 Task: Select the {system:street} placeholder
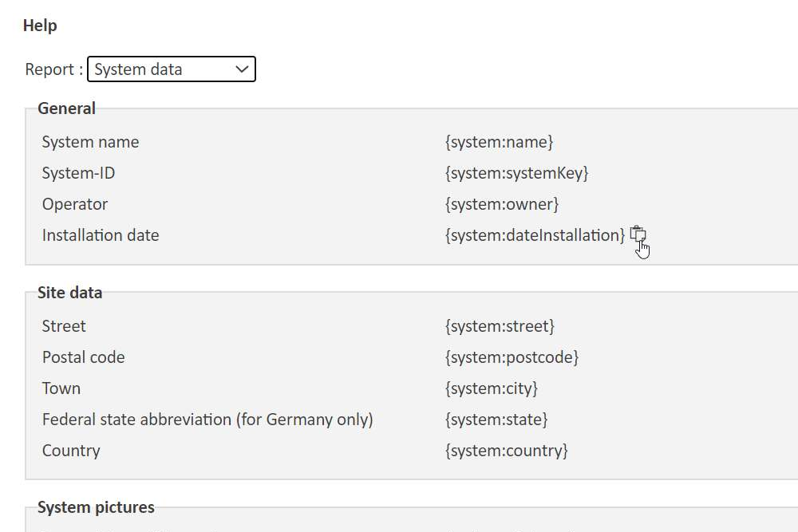(x=500, y=326)
